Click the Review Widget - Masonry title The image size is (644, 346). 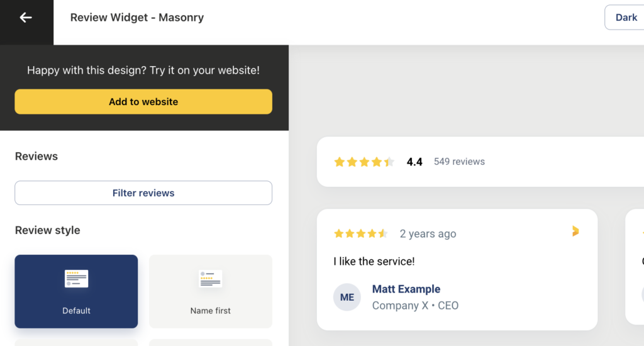coord(136,17)
